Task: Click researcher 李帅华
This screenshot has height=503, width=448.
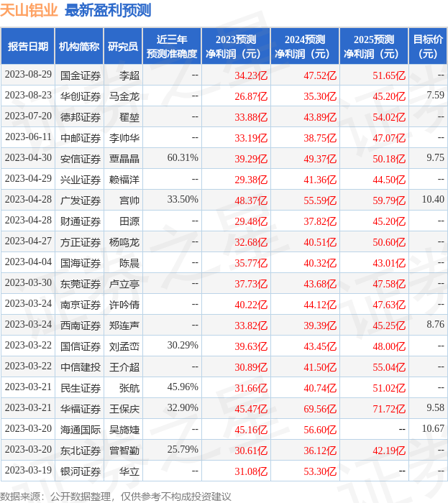Action: tap(124, 138)
